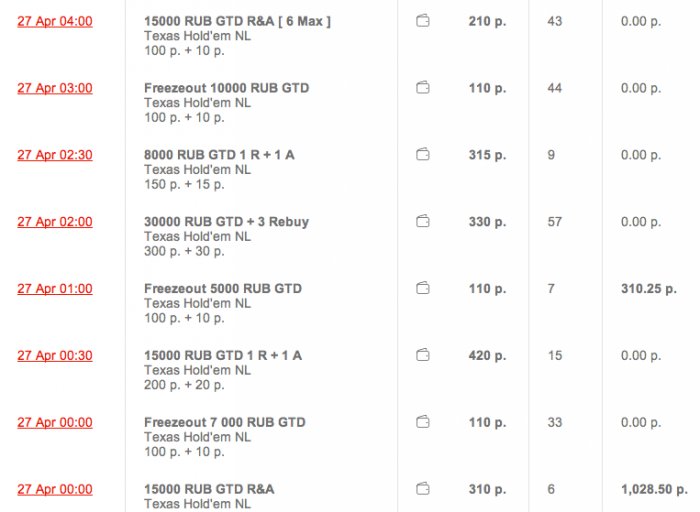Screen dimensions: 700x512
Task: Select the 30000 RUB GTD + 3 Rebuy title
Action: click(226, 222)
